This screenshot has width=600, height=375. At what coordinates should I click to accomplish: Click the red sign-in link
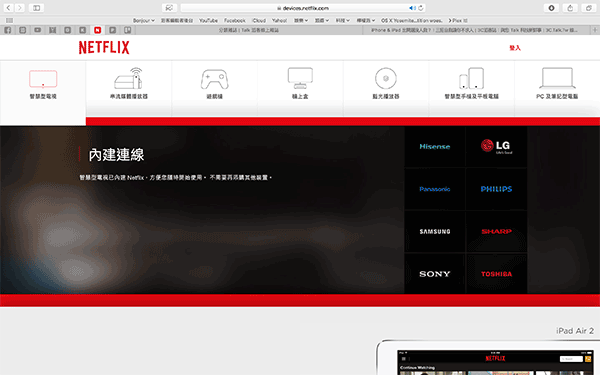(x=515, y=48)
